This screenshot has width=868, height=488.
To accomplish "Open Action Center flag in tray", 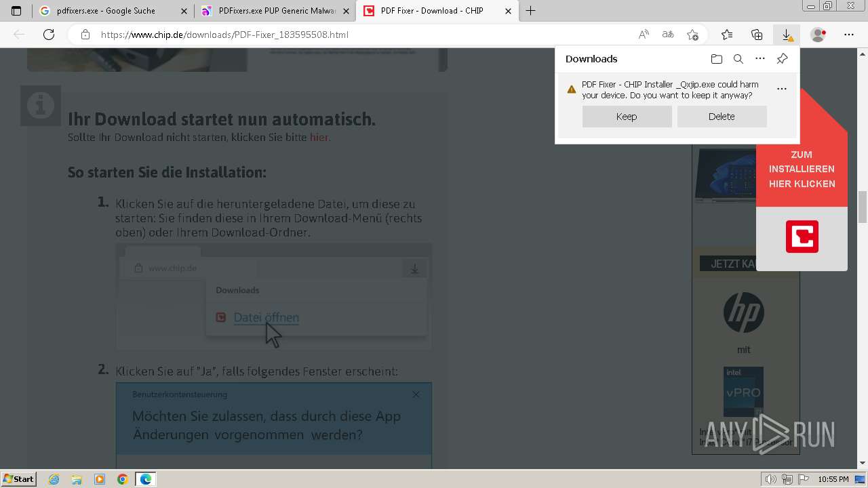I will pyautogui.click(x=804, y=479).
